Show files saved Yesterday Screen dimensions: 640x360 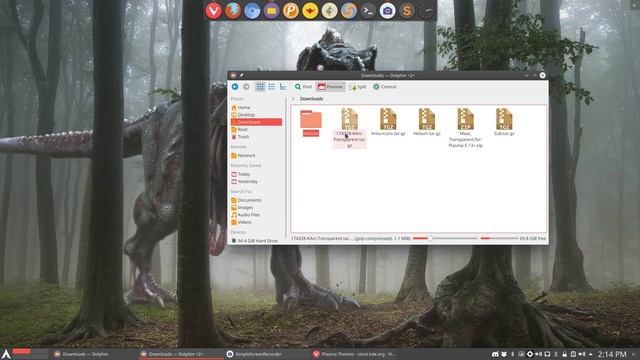256,181
